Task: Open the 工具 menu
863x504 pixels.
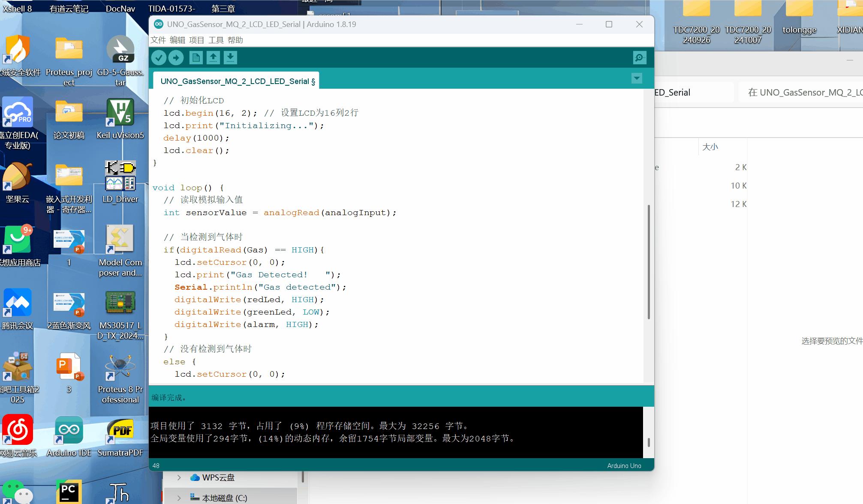Action: coord(216,40)
